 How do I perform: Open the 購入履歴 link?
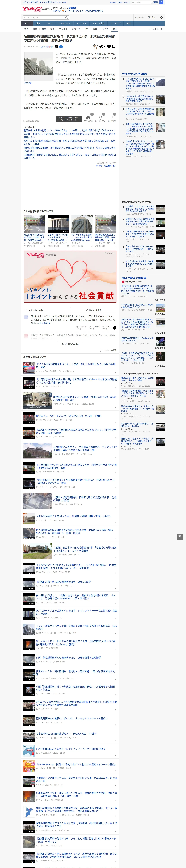pos(152,18)
